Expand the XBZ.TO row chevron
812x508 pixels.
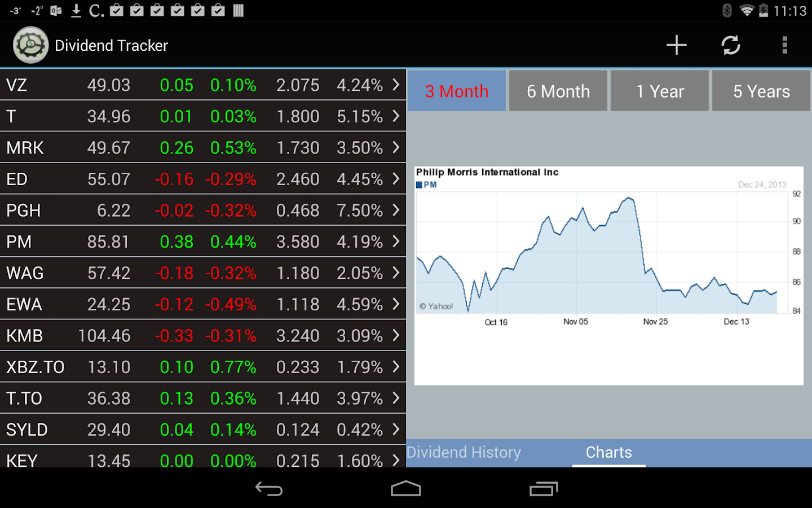pos(396,367)
